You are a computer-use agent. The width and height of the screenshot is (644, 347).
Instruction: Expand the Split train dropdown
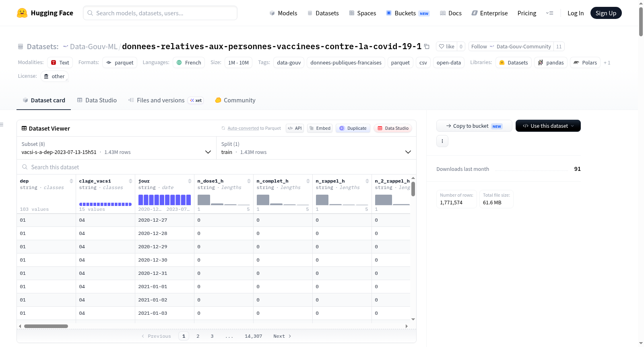(x=316, y=148)
